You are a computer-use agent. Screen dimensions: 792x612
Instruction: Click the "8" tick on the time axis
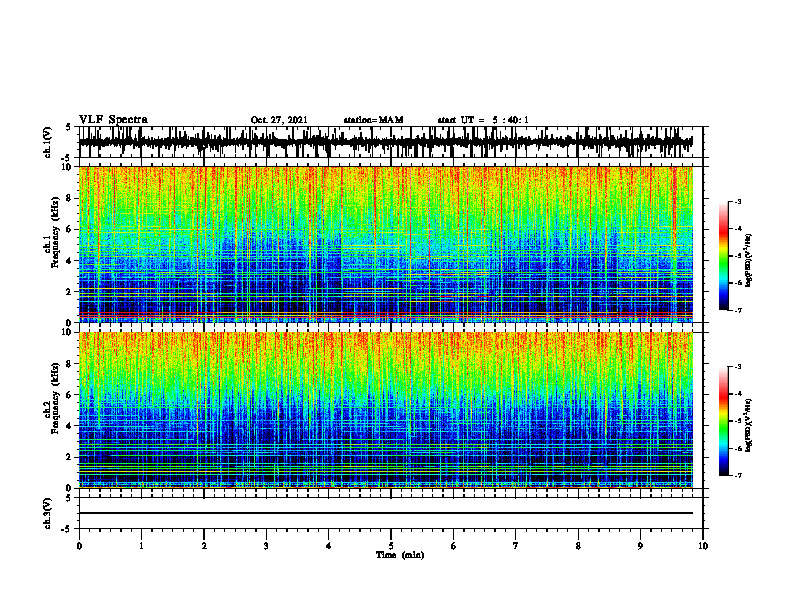[578, 546]
